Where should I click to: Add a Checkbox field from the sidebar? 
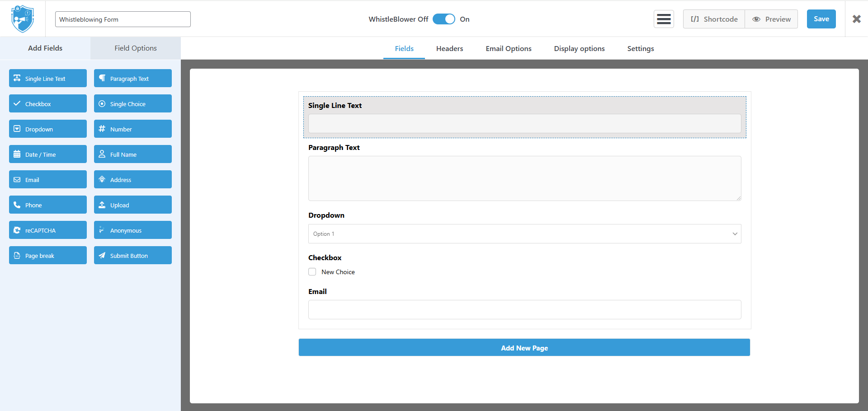48,103
